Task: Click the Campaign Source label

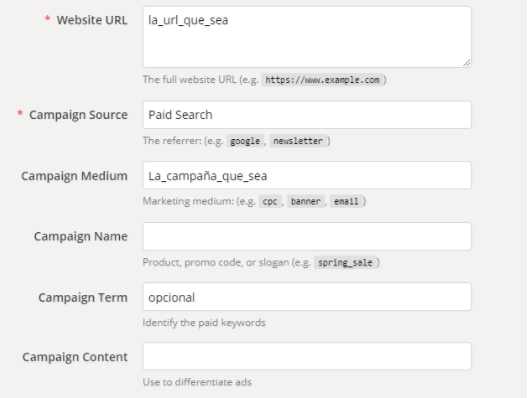Action: 78,115
